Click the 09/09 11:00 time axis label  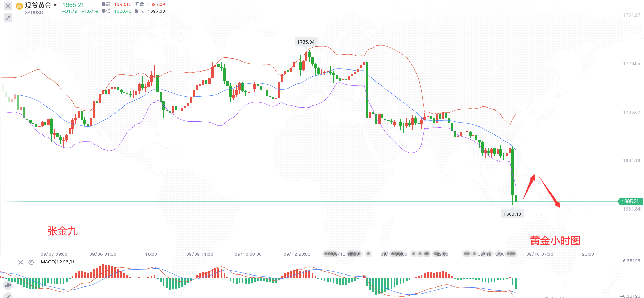(x=200, y=254)
